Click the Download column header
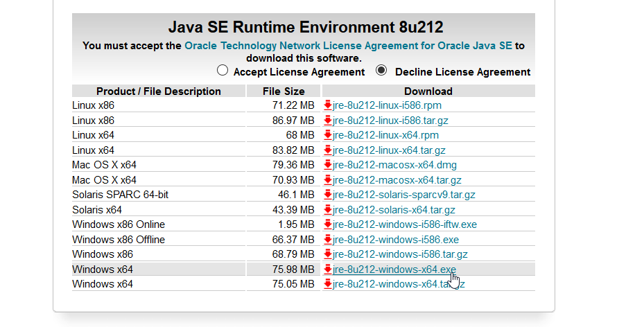This screenshot has width=644, height=327. click(428, 91)
